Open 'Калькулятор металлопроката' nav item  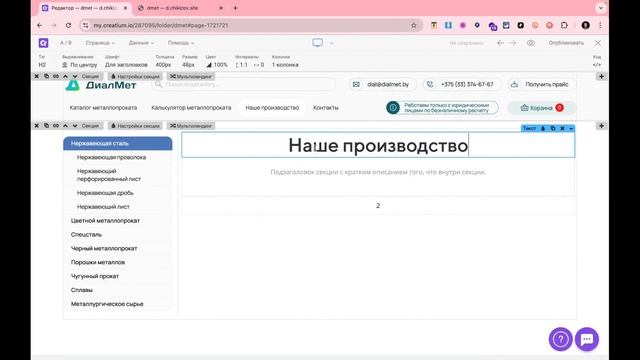[191, 108]
